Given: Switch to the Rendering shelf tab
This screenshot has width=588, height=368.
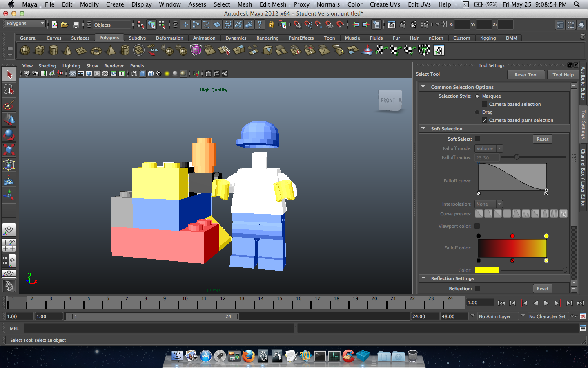Looking at the screenshot, I should click(x=267, y=38).
